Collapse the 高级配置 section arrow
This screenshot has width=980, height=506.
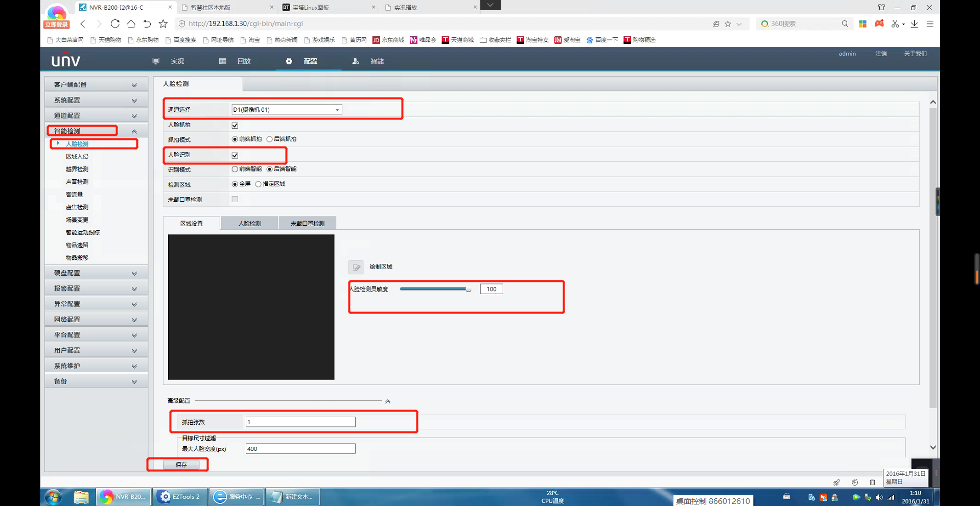coord(388,401)
